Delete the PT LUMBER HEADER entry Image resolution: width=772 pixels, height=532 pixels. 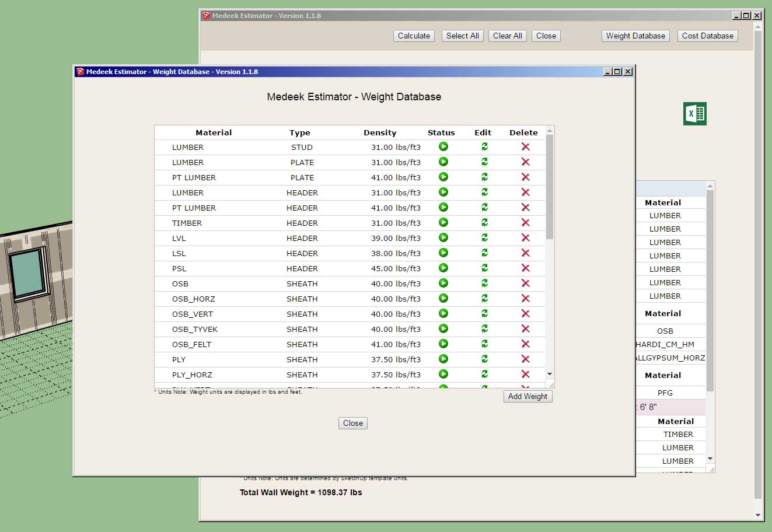pos(525,208)
